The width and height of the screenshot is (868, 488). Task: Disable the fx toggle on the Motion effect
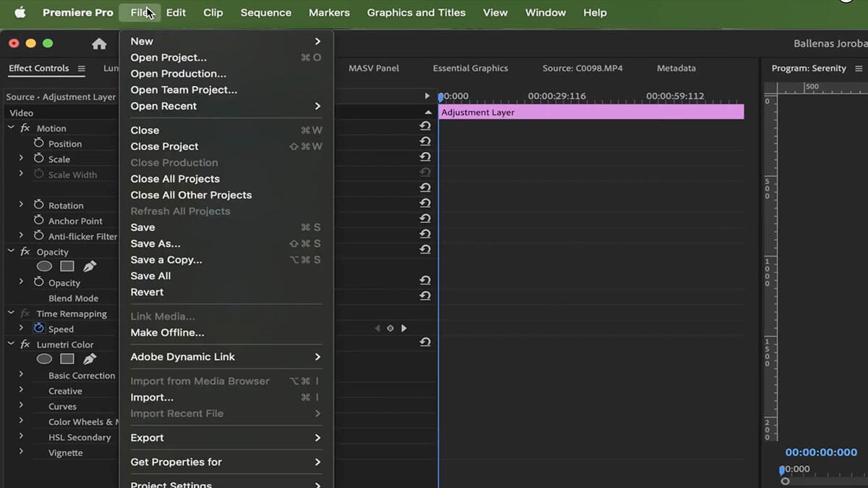coord(24,128)
